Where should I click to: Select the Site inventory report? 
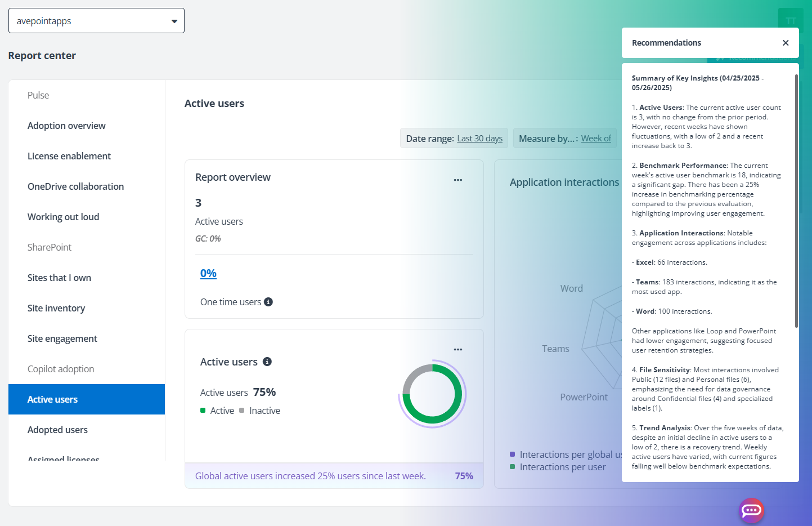click(56, 308)
